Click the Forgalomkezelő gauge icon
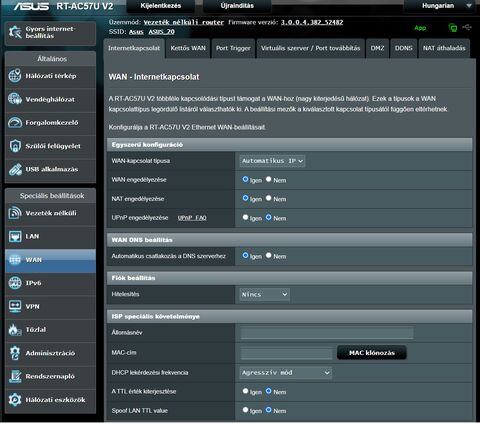 pos(15,123)
